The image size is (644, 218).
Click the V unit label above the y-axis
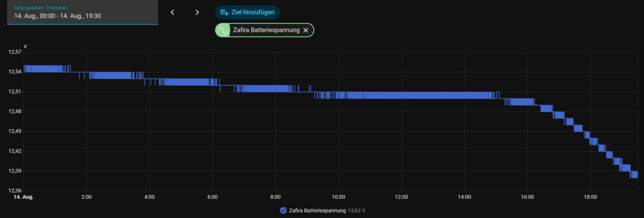click(x=25, y=46)
